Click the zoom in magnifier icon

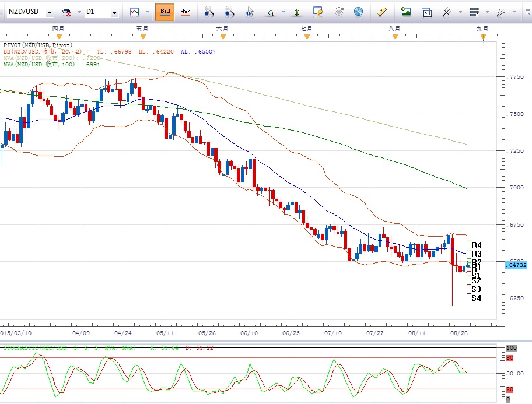(x=209, y=12)
